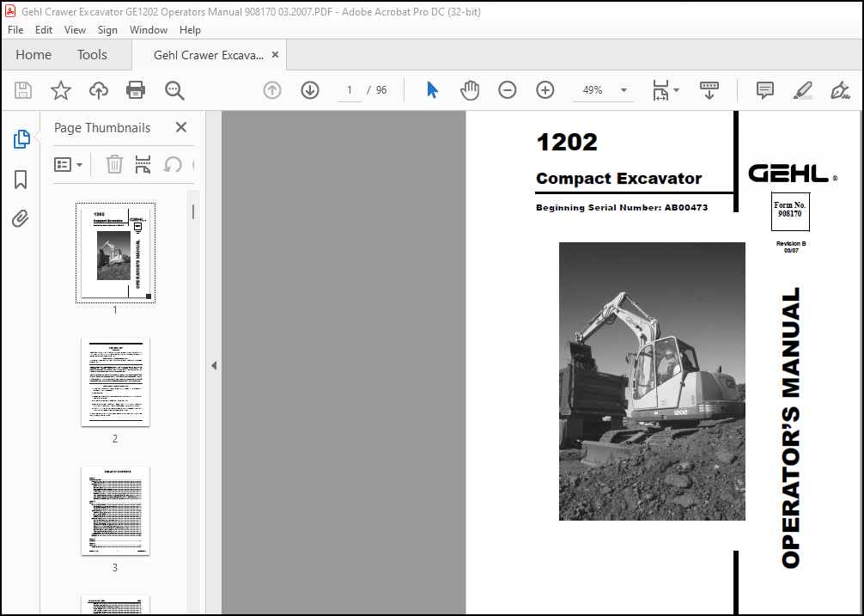
Task: Go to previous page arrow
Action: tap(272, 90)
